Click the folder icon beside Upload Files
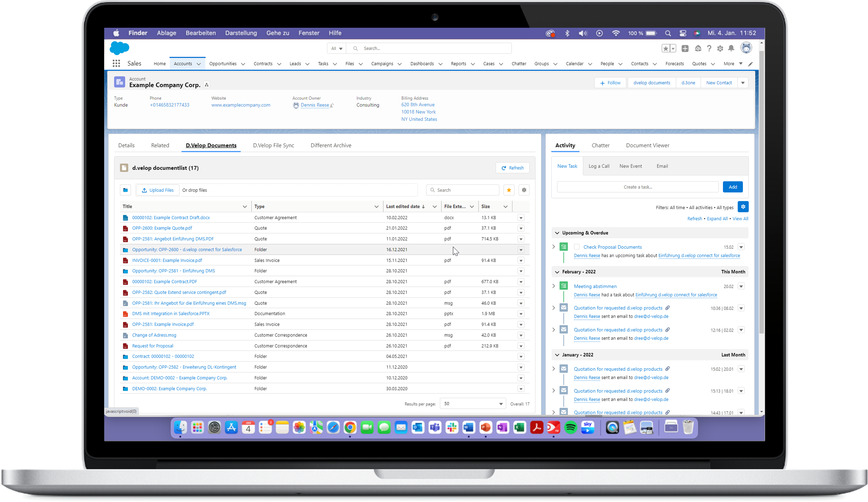 (x=125, y=190)
